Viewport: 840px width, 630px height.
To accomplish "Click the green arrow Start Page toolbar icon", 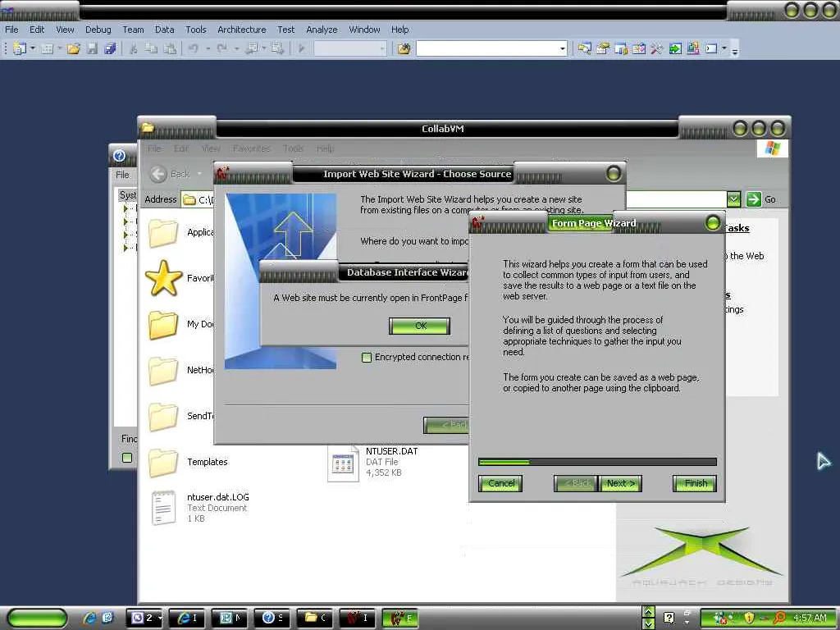I will pos(675,48).
